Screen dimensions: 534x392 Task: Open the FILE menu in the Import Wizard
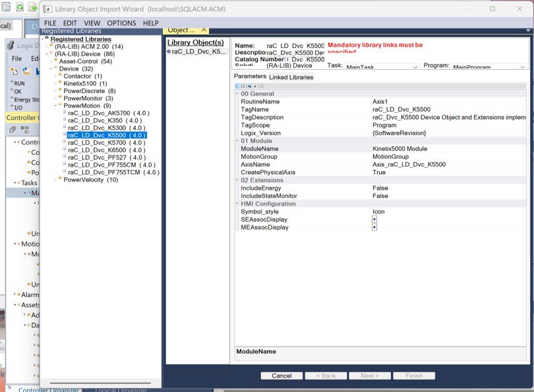[50, 23]
